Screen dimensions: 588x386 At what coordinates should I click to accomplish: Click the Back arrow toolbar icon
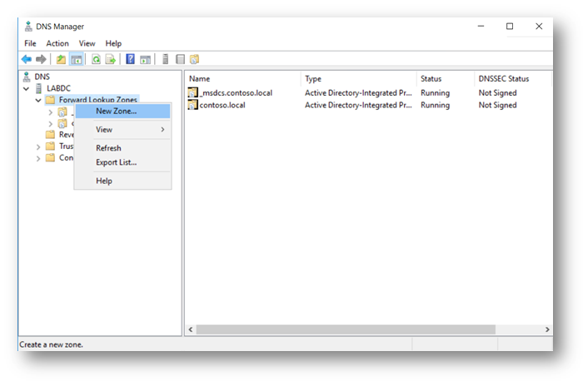pyautogui.click(x=26, y=59)
